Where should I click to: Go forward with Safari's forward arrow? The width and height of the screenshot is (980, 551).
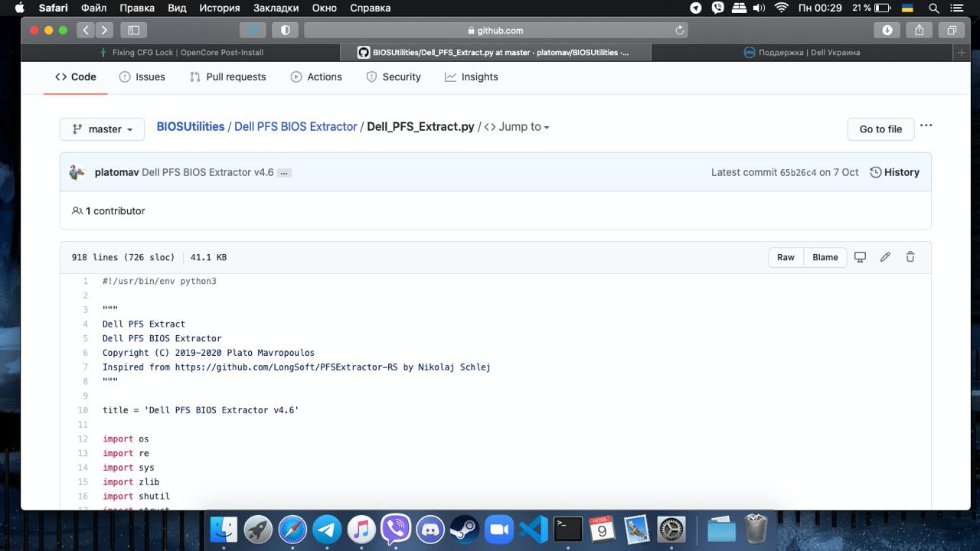(x=104, y=30)
